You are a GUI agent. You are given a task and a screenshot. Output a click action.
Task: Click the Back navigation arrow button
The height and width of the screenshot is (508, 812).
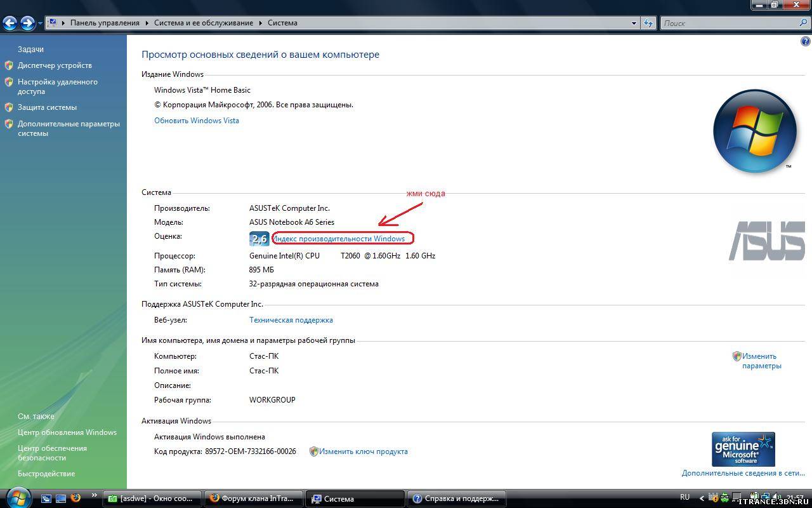tap(10, 23)
